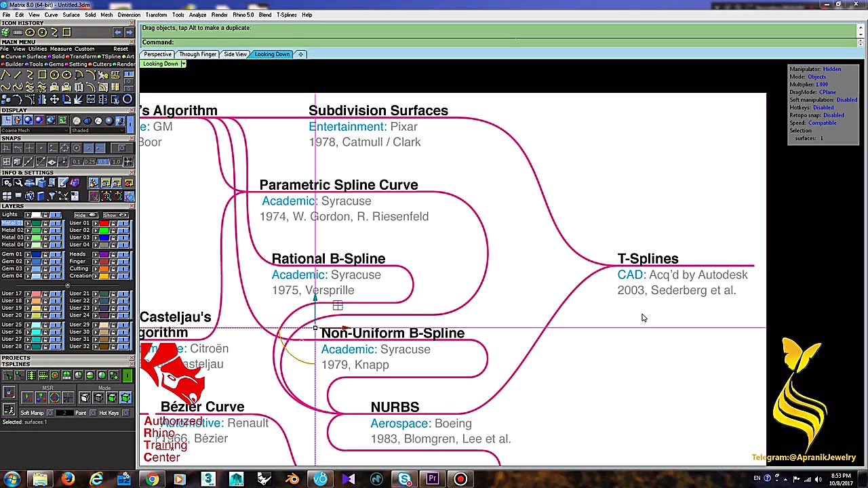Select the green cube Mode icon

click(x=125, y=398)
